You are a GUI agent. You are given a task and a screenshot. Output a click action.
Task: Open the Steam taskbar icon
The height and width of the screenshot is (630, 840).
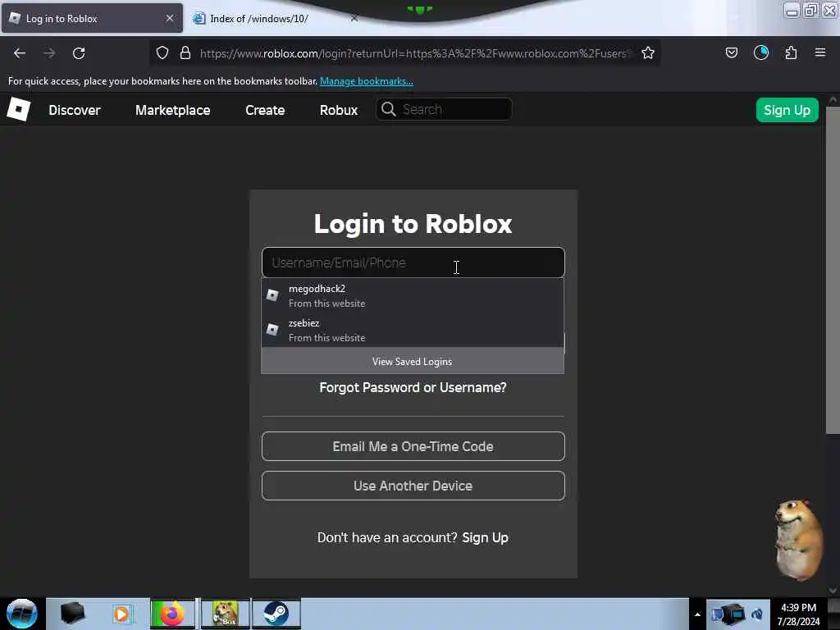[x=276, y=614]
